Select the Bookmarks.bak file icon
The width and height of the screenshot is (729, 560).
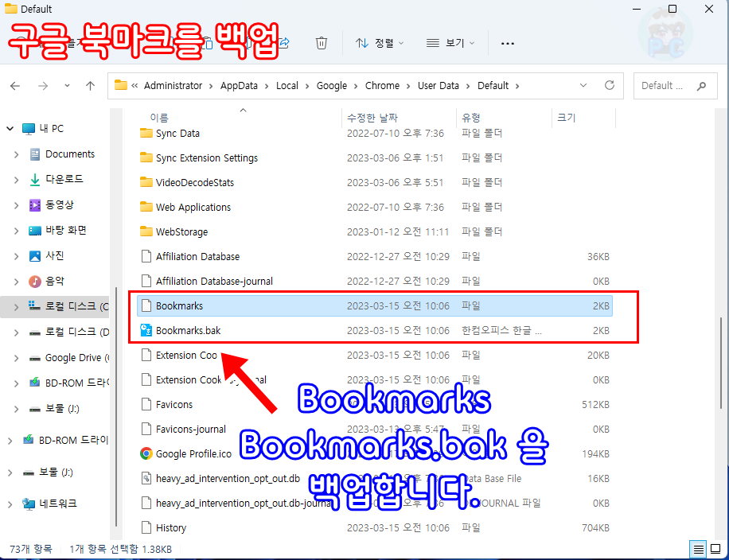146,330
